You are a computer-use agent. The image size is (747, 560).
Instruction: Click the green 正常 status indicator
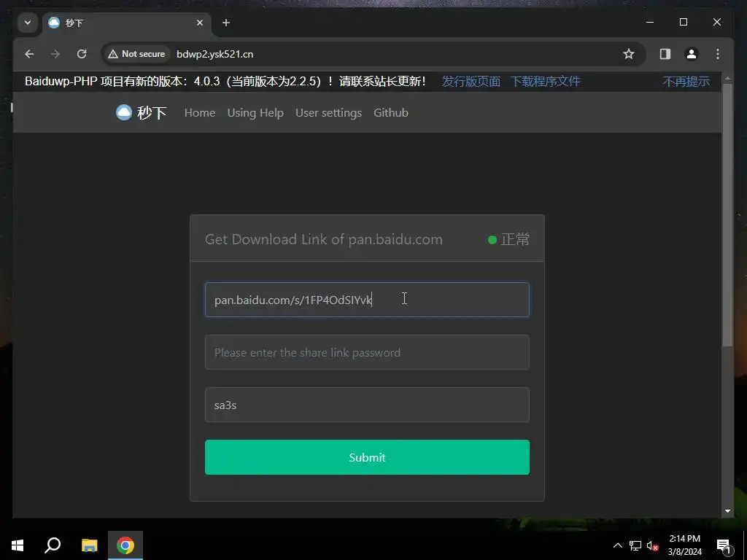[508, 239]
